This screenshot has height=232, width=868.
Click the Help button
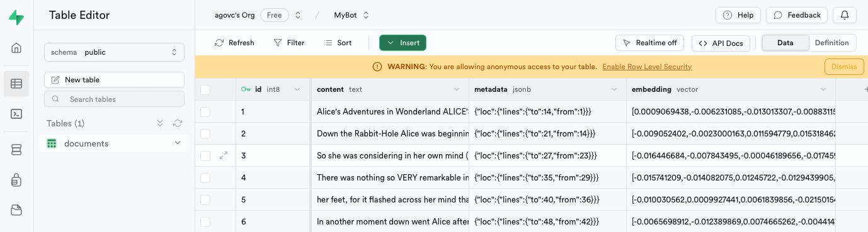coord(738,15)
